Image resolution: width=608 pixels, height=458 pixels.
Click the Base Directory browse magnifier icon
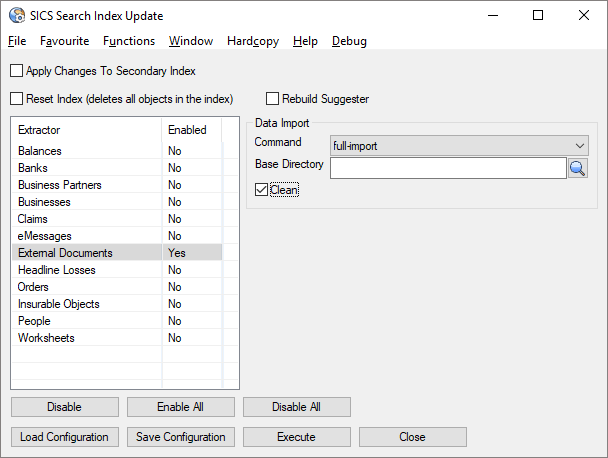[x=578, y=168]
